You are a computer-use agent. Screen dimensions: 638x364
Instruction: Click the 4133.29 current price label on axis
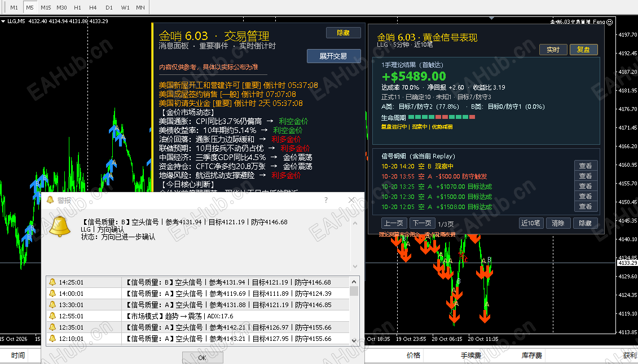point(627,263)
